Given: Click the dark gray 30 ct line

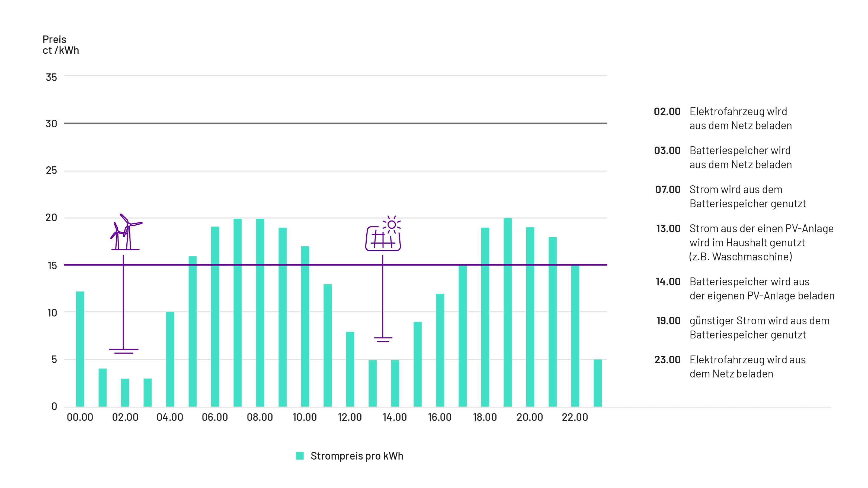Looking at the screenshot, I should pos(337,123).
